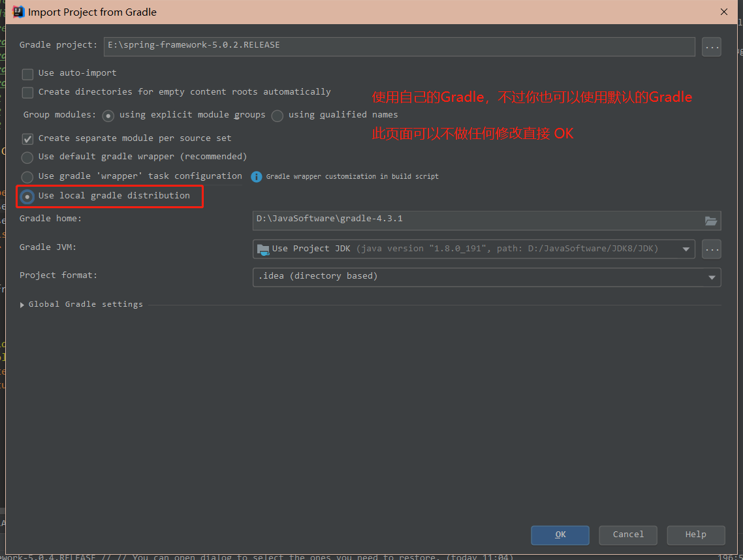Click the IntelliJ IDEA icon in title bar
Screen dimensions: 743x560
coord(18,12)
